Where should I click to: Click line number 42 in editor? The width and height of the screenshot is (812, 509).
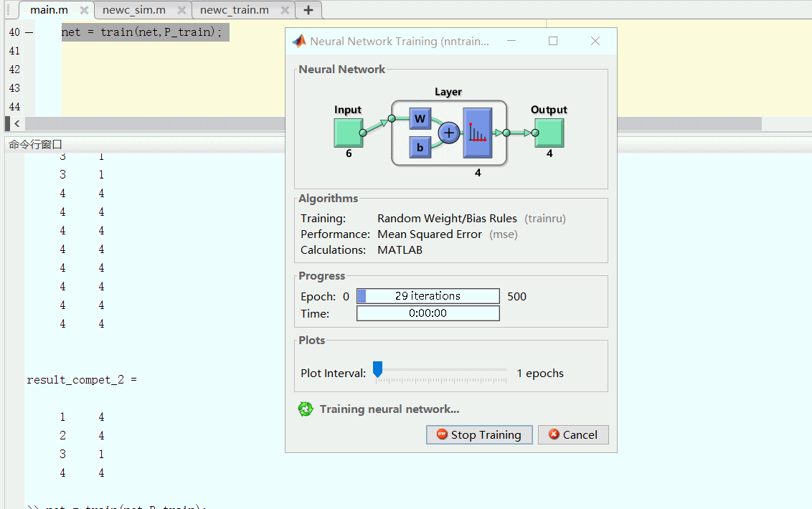(14, 70)
